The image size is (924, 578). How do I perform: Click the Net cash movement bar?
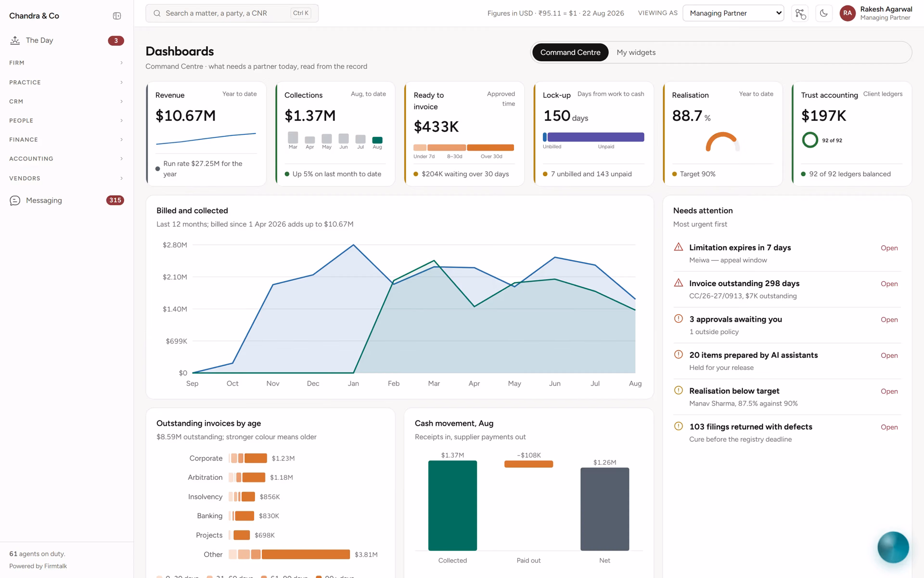(x=604, y=509)
